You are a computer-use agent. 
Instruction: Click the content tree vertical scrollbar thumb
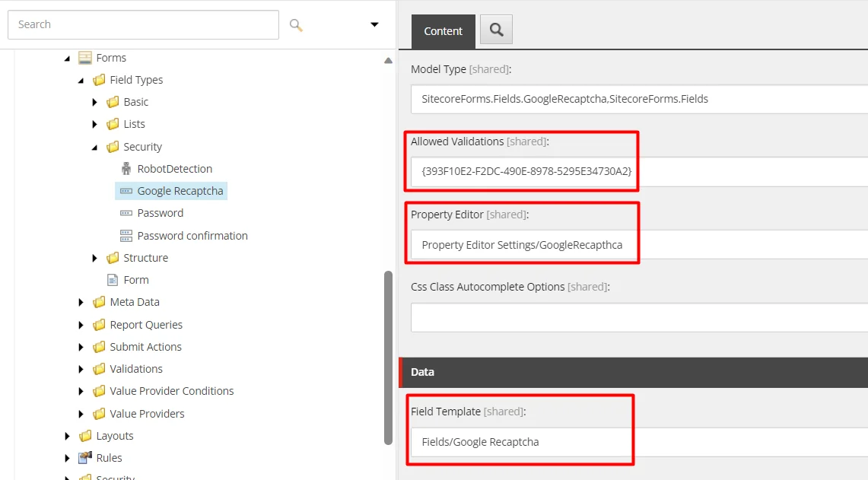pyautogui.click(x=388, y=358)
